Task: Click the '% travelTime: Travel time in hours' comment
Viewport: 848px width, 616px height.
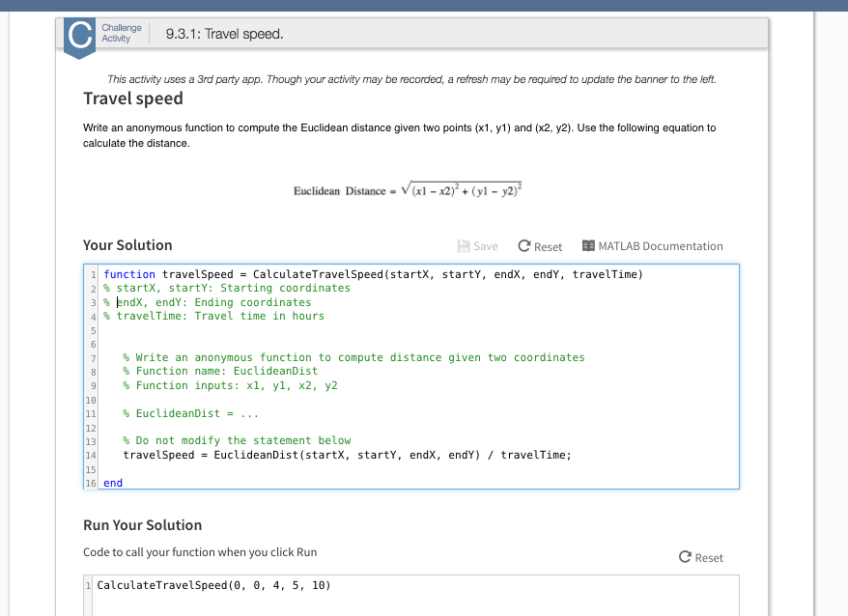Action: (x=213, y=316)
